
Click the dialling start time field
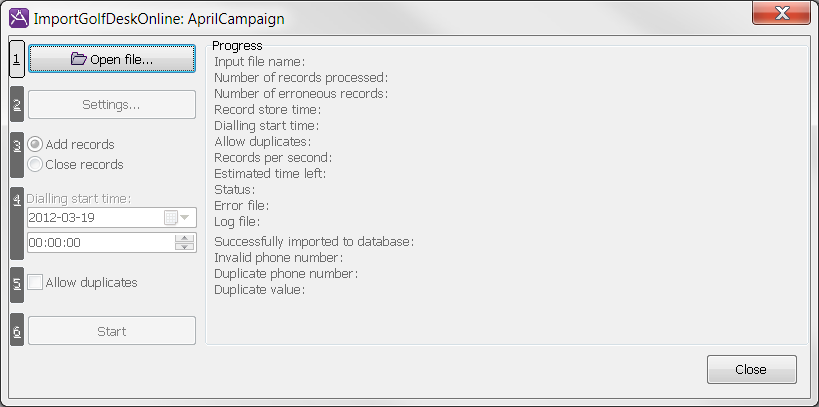[99, 242]
